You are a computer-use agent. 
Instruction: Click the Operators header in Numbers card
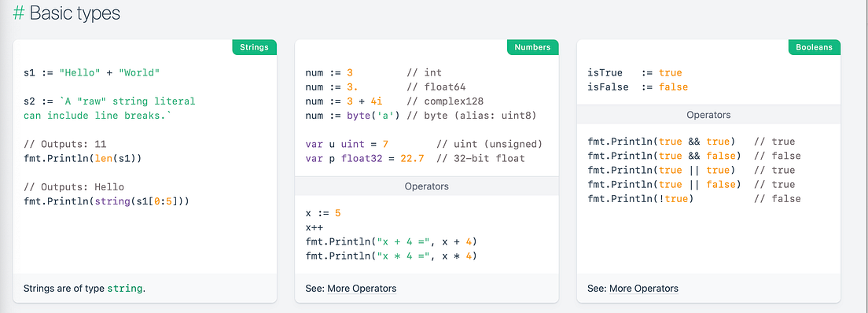tap(427, 186)
